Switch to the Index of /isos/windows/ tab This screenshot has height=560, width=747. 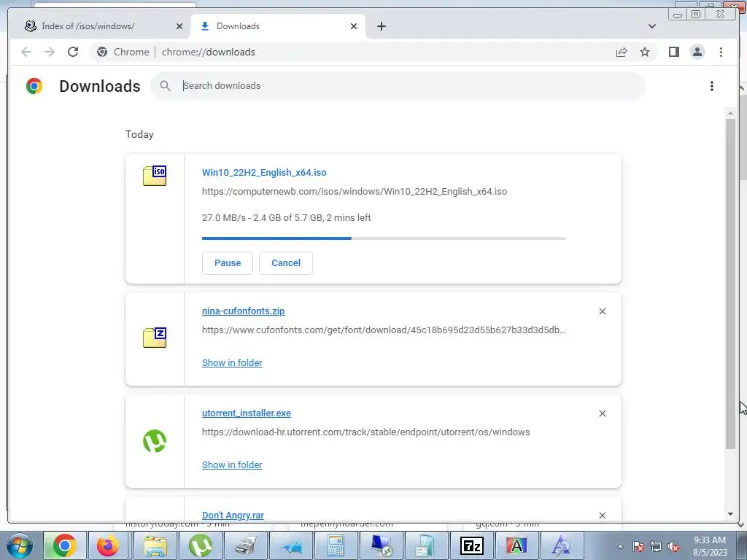[x=100, y=26]
